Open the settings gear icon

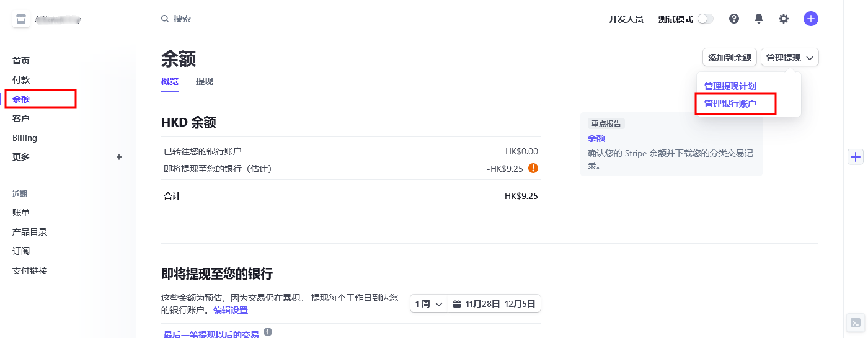coord(784,19)
